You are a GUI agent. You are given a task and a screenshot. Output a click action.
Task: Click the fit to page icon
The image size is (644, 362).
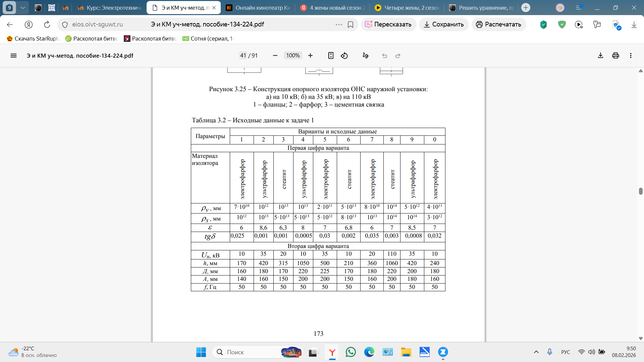[x=331, y=56]
